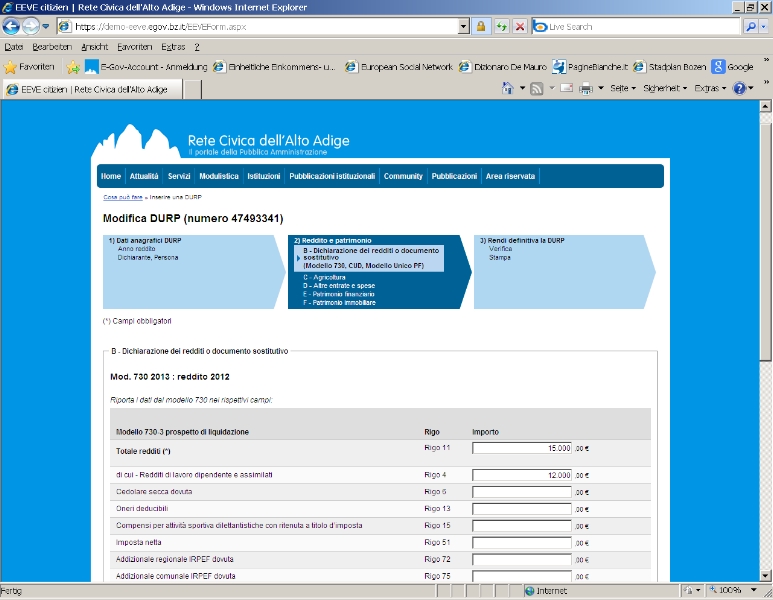Image resolution: width=773 pixels, height=600 pixels.
Task: Open the Bearbeiten menu
Action: point(51,46)
